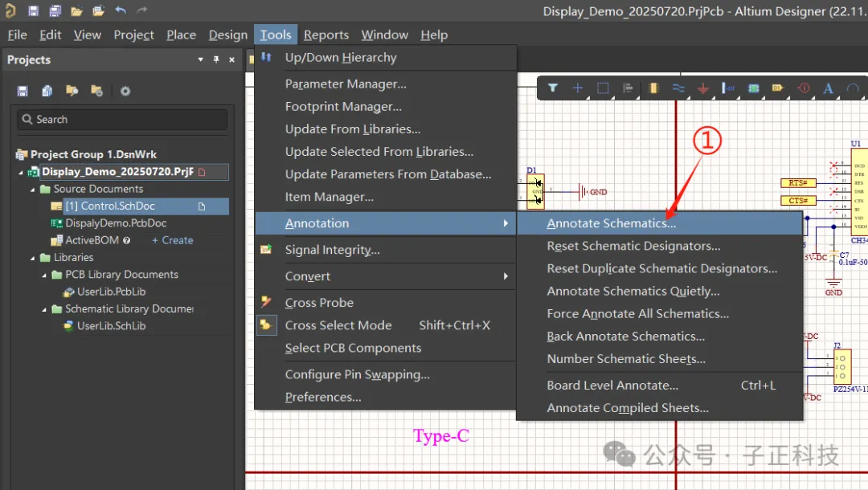Collapse the Source Documents folder
The height and width of the screenshot is (490, 868).
33,189
